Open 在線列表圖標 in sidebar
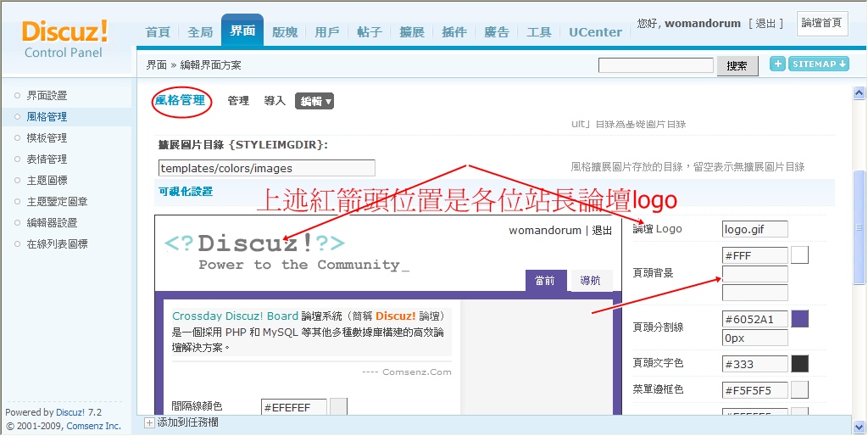Image resolution: width=868 pixels, height=436 pixels. 58,243
